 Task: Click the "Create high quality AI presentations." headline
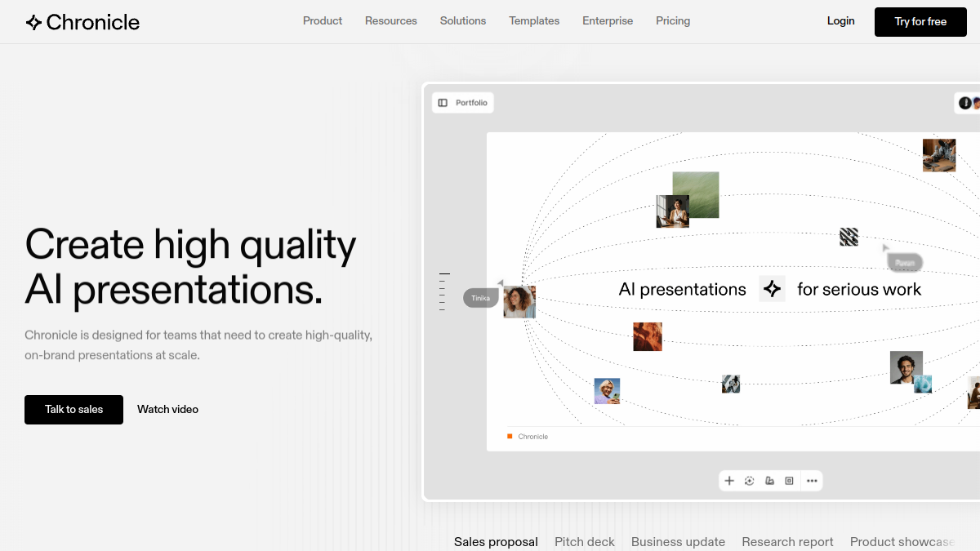pos(191,266)
